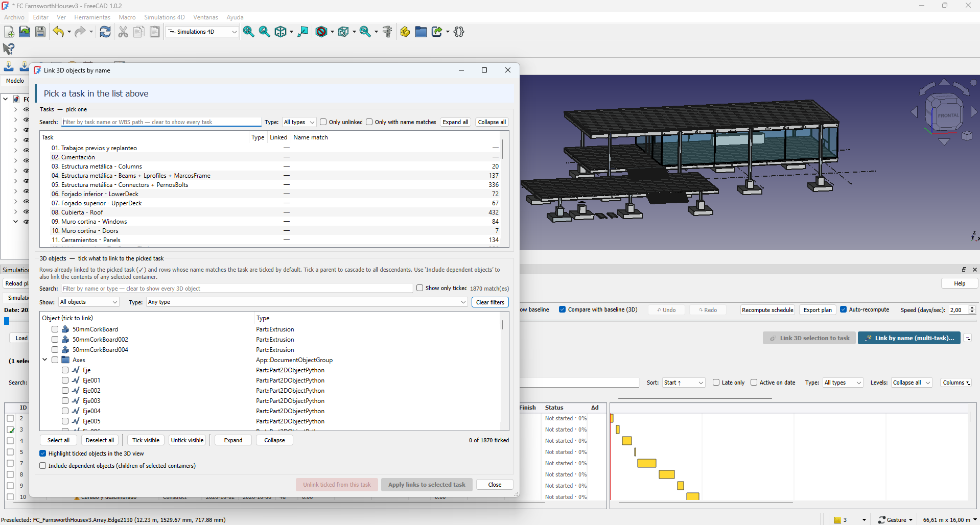Tick the 50mmCorkBoard object checkbox
Viewport: 980px width, 525px height.
point(55,329)
